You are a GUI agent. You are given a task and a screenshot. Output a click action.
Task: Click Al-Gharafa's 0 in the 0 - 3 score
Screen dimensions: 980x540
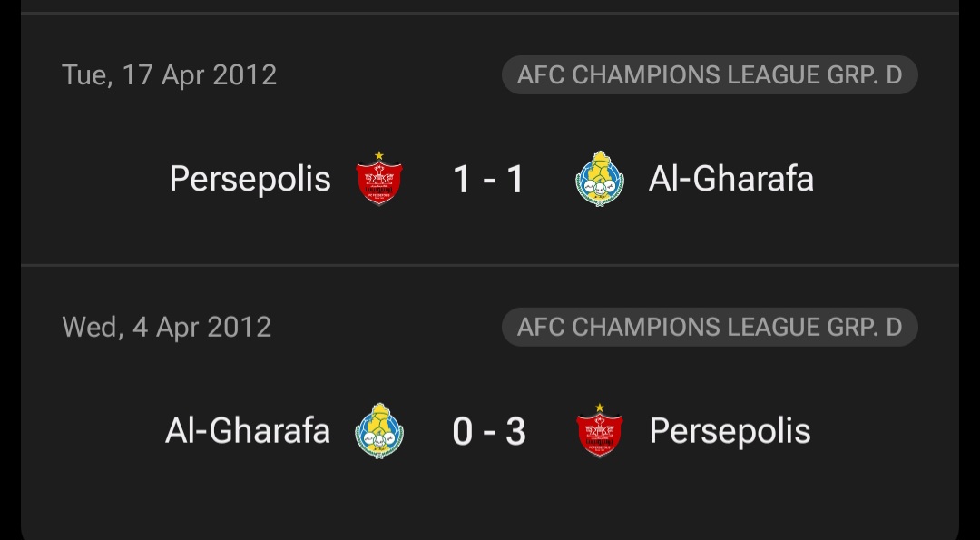[463, 431]
